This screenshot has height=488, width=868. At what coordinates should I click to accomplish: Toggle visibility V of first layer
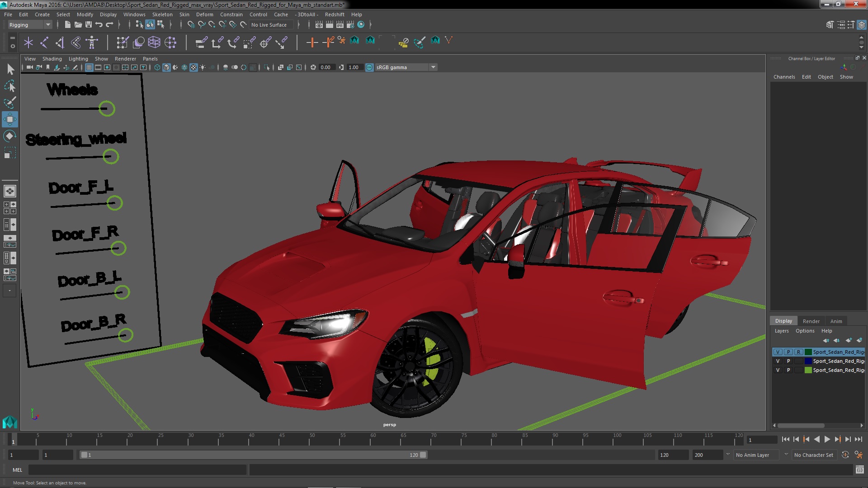coord(778,352)
